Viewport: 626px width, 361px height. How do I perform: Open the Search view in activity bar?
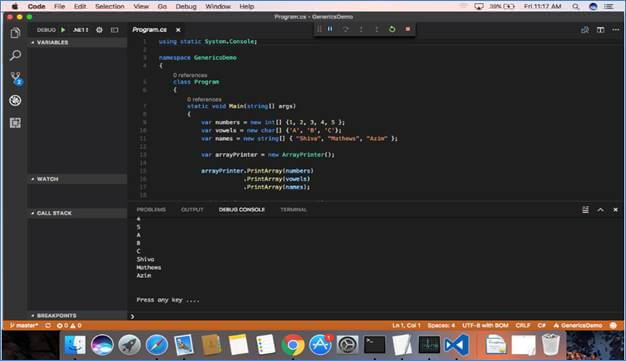tap(15, 55)
